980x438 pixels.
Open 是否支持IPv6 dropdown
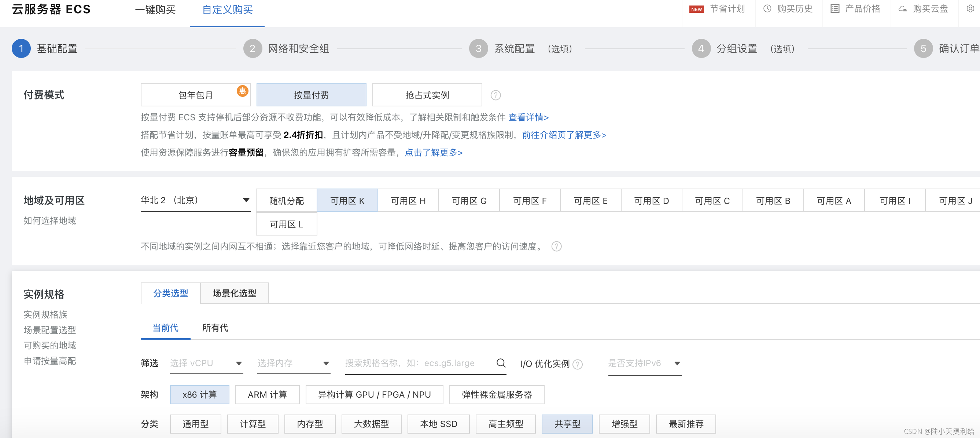tap(644, 364)
